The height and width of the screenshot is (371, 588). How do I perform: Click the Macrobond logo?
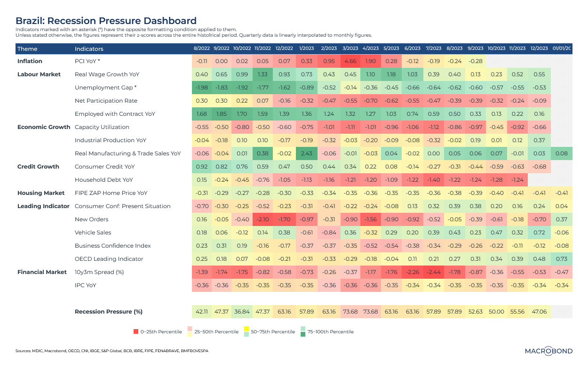[x=548, y=351]
